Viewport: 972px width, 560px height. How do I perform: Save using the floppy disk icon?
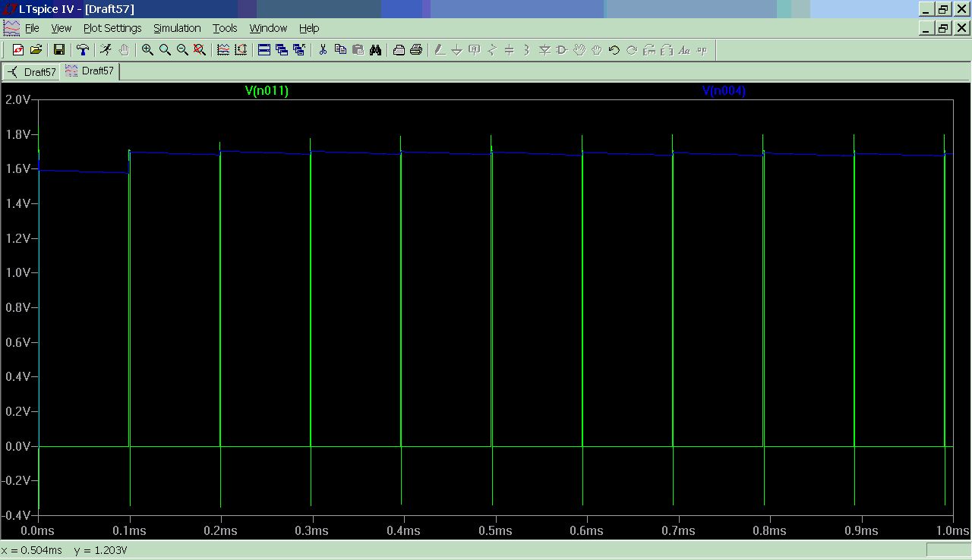coord(58,50)
